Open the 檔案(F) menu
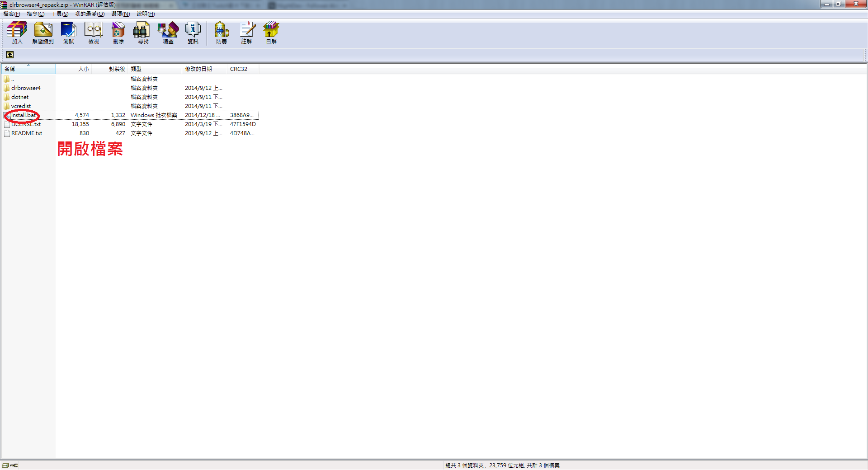Image resolution: width=868 pixels, height=470 pixels. coord(12,14)
